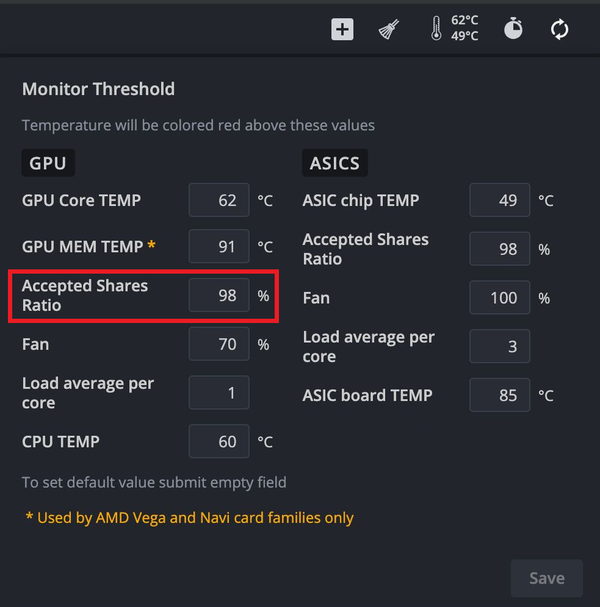600x607 pixels.
Task: Select the GPU Fan threshold field
Action: click(x=219, y=344)
